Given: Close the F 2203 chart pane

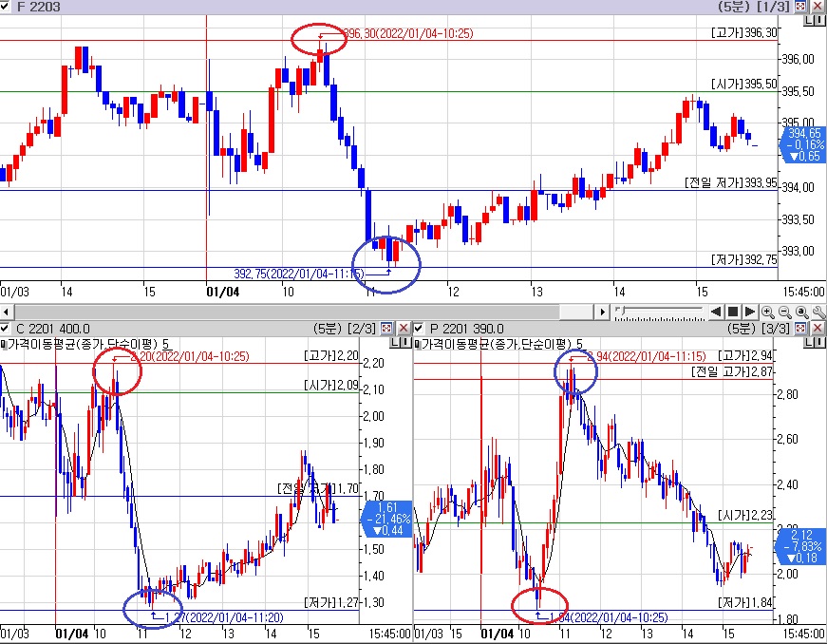Looking at the screenshot, I should pyautogui.click(x=818, y=7).
